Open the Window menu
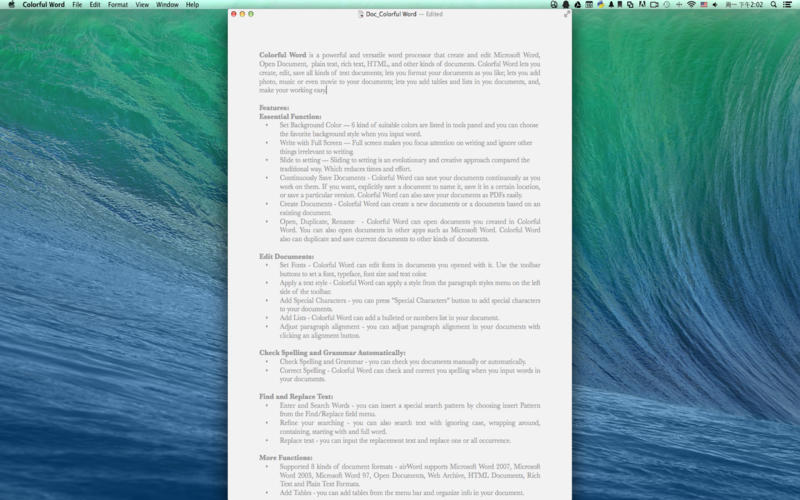The height and width of the screenshot is (500, 800). (168, 5)
